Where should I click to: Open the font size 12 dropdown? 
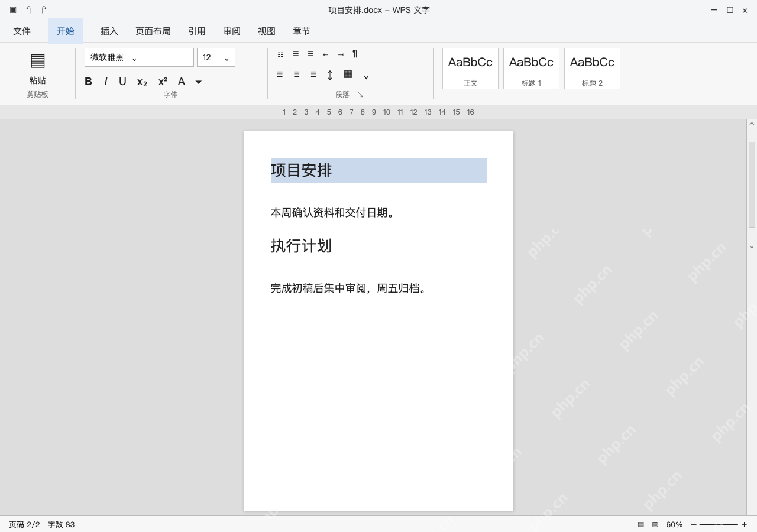pyautogui.click(x=216, y=57)
